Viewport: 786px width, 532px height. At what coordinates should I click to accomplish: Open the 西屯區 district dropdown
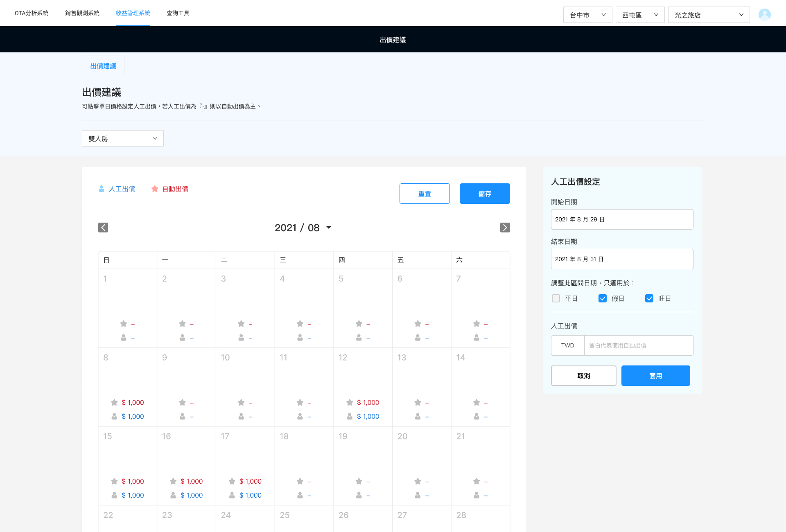[640, 15]
